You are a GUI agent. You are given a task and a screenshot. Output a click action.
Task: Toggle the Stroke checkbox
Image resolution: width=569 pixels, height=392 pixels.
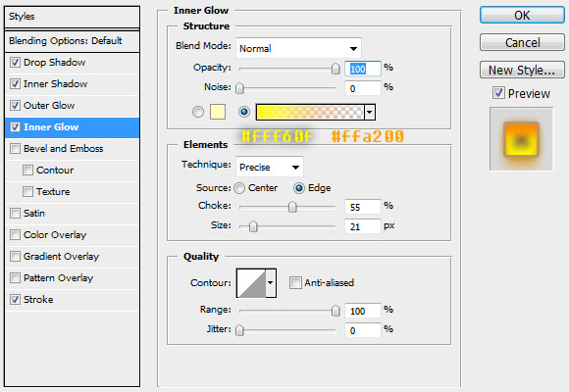point(15,300)
